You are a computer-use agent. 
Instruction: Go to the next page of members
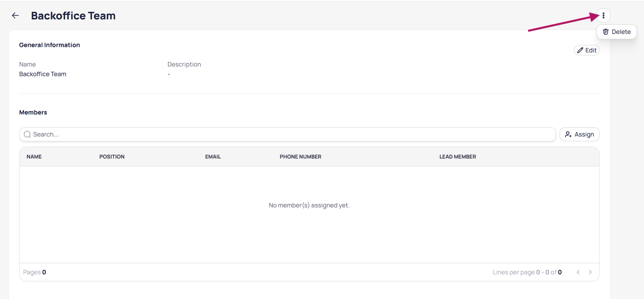[x=590, y=272]
